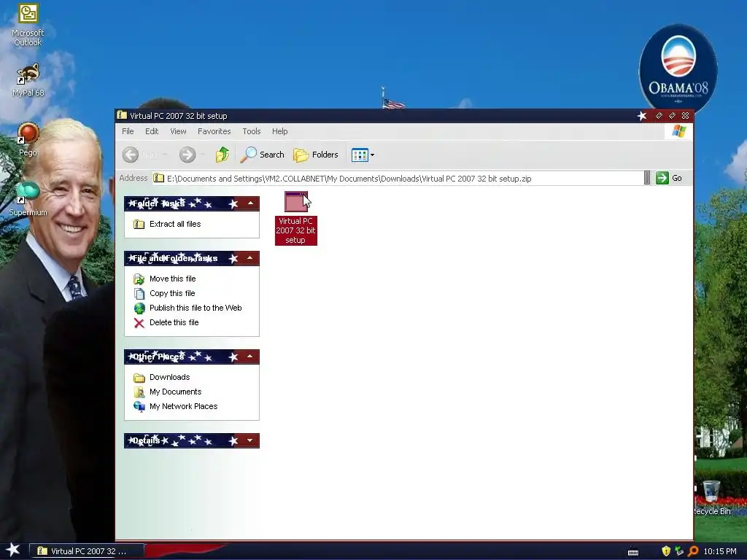Collapse the File and Folder Tasks panel
Image resolution: width=747 pixels, height=560 pixels.
click(250, 258)
